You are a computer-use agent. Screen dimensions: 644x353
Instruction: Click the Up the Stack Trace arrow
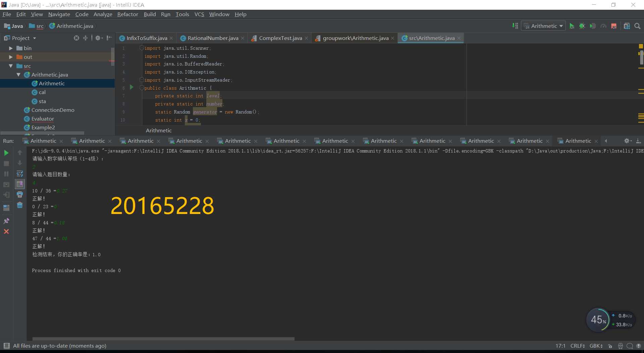tap(20, 153)
